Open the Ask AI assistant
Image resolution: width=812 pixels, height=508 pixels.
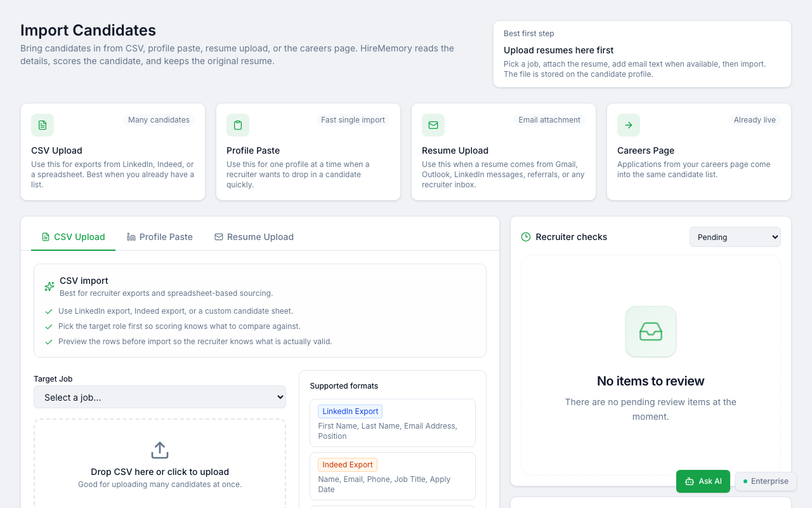[x=704, y=481]
